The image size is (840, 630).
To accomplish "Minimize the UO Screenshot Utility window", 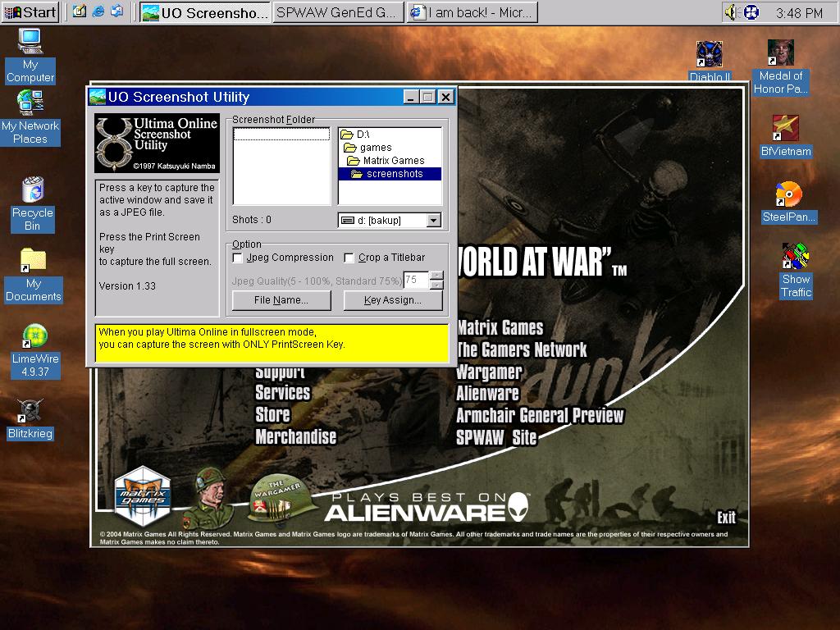I will (410, 97).
